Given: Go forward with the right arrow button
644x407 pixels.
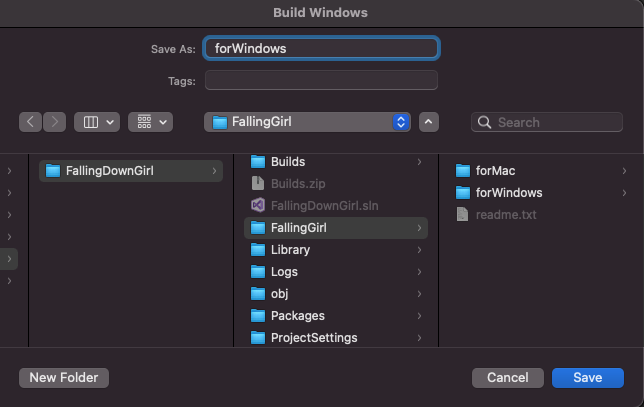Looking at the screenshot, I should tap(54, 122).
